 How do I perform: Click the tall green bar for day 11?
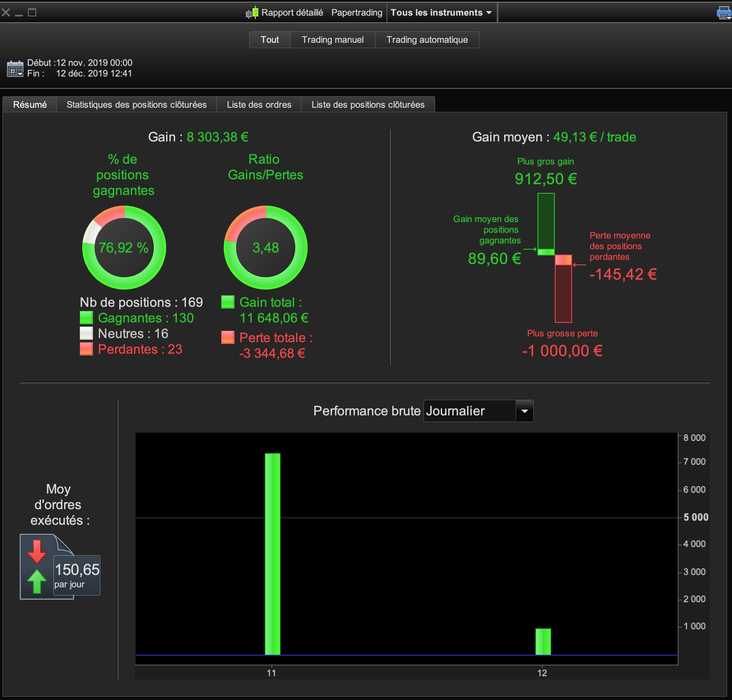pyautogui.click(x=272, y=554)
